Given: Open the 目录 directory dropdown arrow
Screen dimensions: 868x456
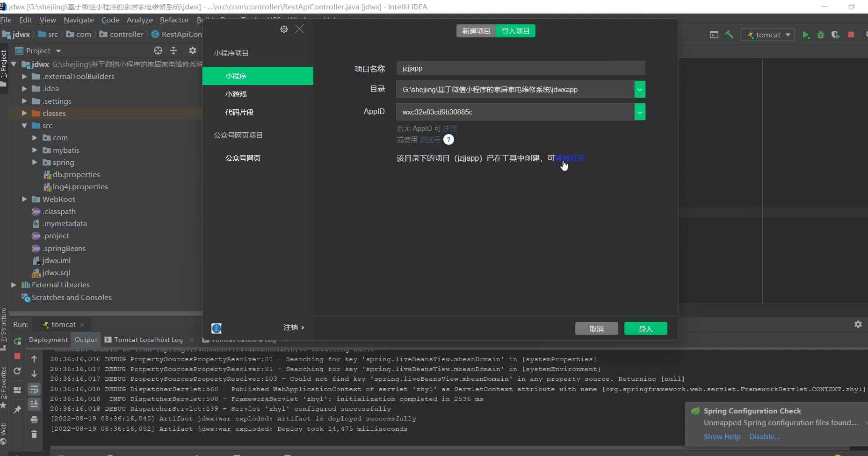Looking at the screenshot, I should [639, 90].
